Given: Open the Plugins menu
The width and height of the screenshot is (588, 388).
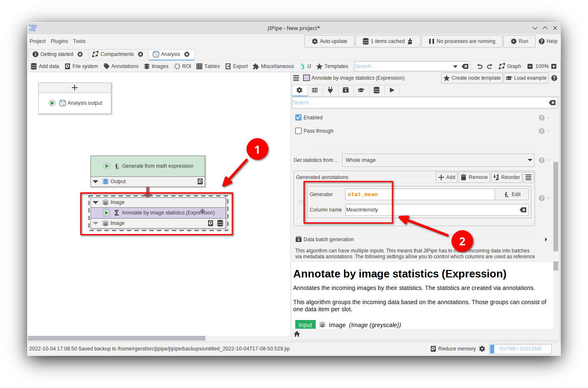Looking at the screenshot, I should [x=59, y=41].
